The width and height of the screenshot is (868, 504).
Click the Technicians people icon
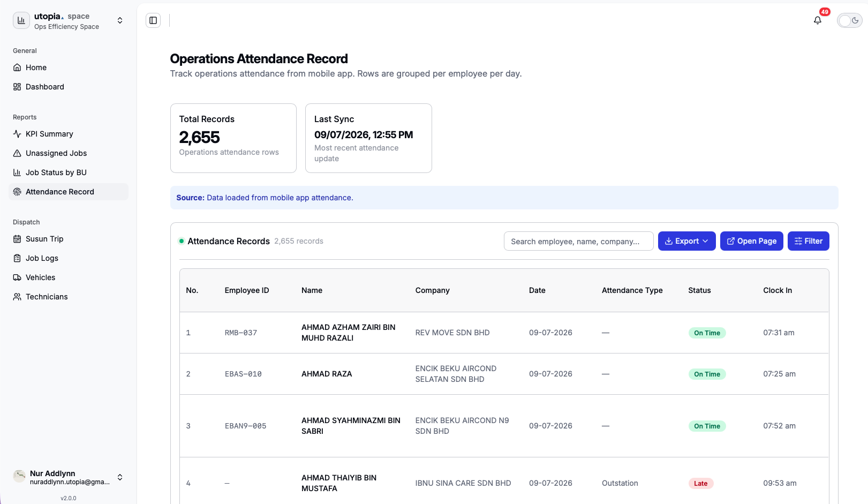coord(17,297)
